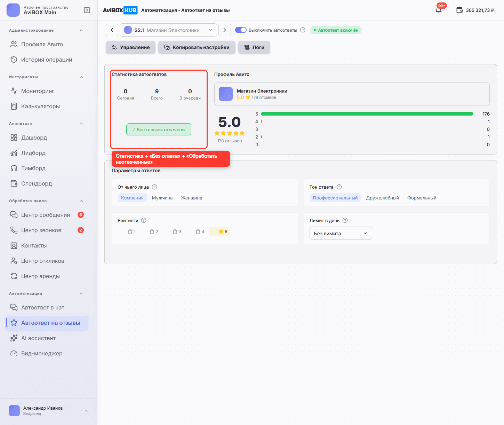Screen dimensions: 504x425
Task: Collapse the Аналитика sidebar section
Action: coord(81,124)
